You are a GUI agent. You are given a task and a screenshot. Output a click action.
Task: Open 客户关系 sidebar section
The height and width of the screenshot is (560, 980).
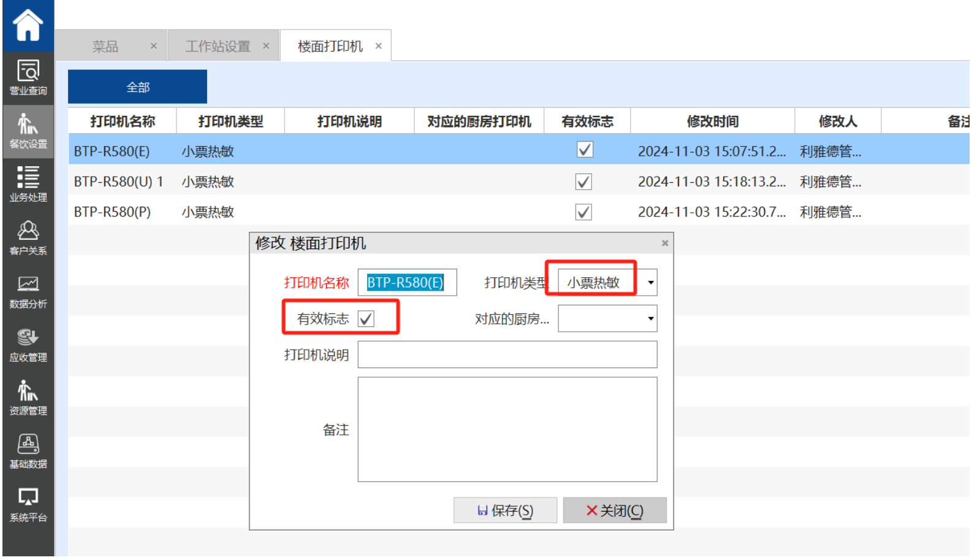(28, 238)
